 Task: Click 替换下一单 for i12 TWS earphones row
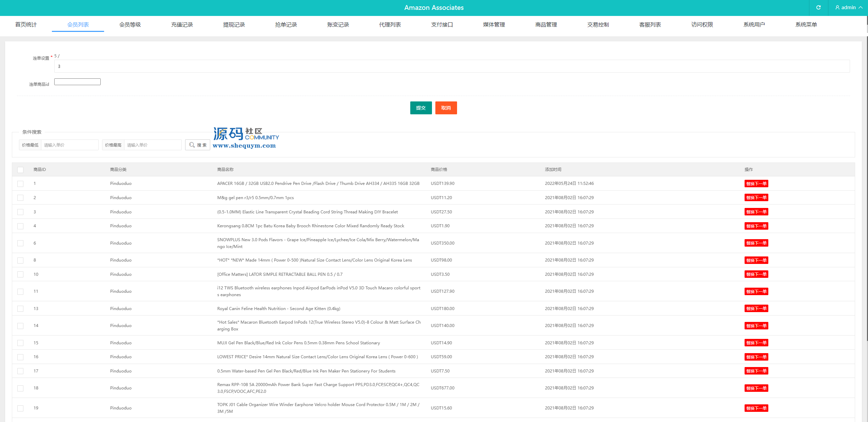(x=756, y=291)
